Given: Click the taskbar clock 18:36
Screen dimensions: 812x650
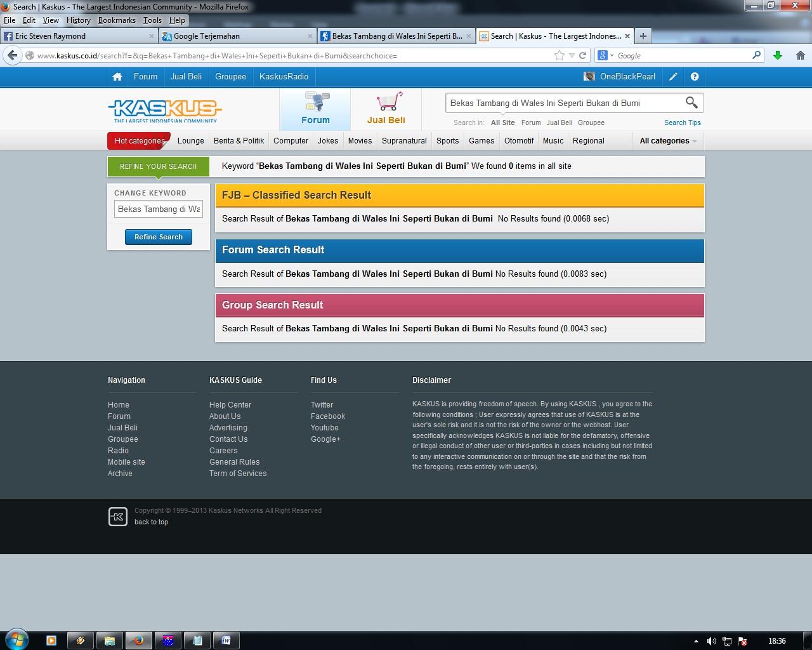Looking at the screenshot, I should pyautogui.click(x=776, y=641).
